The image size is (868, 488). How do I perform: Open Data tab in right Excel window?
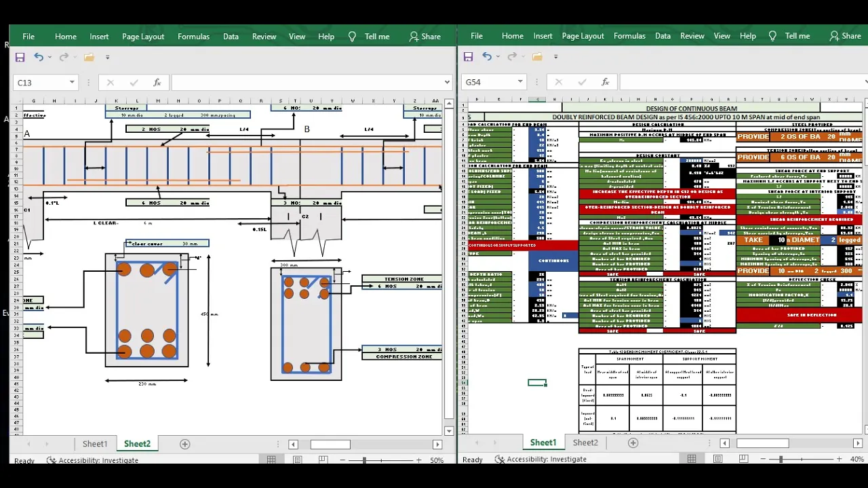click(663, 36)
